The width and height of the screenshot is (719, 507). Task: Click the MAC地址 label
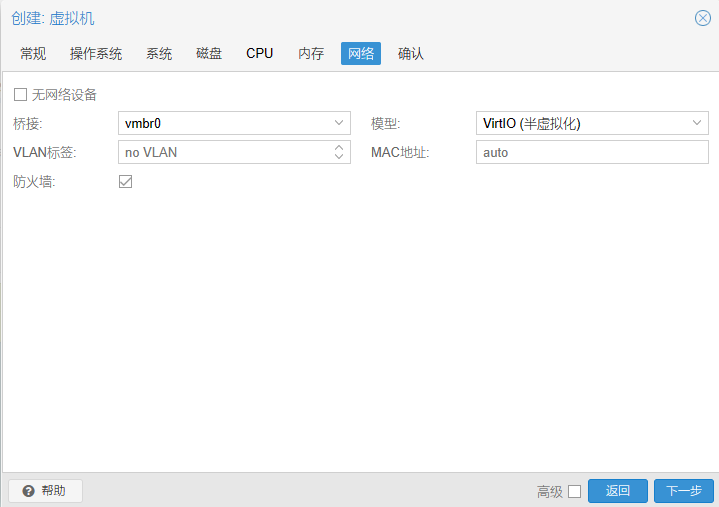click(x=400, y=152)
